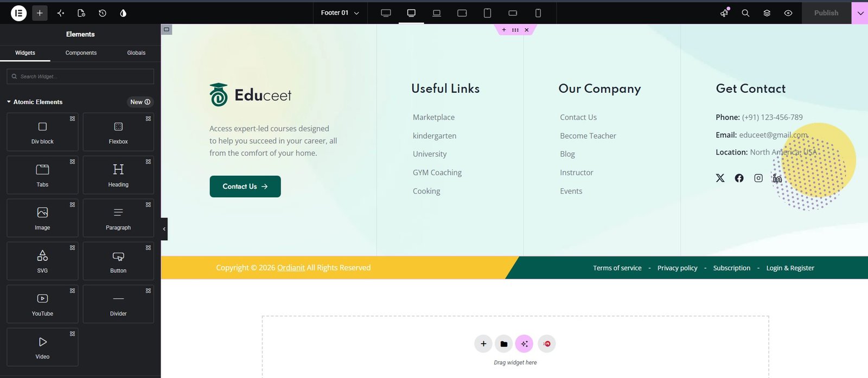Click the Educeet logo image

pyautogui.click(x=251, y=95)
